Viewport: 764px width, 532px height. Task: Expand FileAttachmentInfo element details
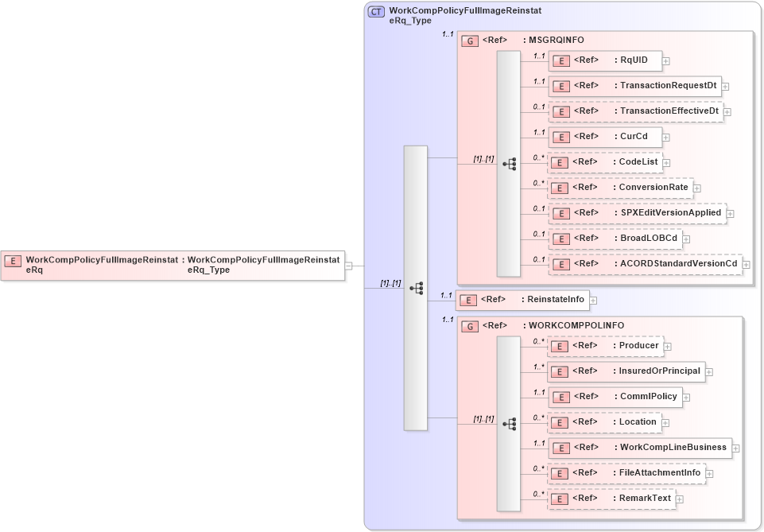coord(708,472)
